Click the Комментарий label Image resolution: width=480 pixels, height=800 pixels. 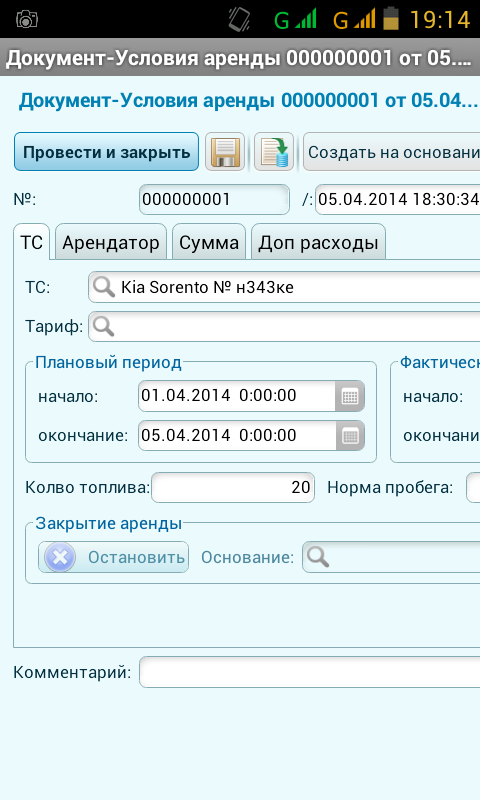click(x=72, y=672)
